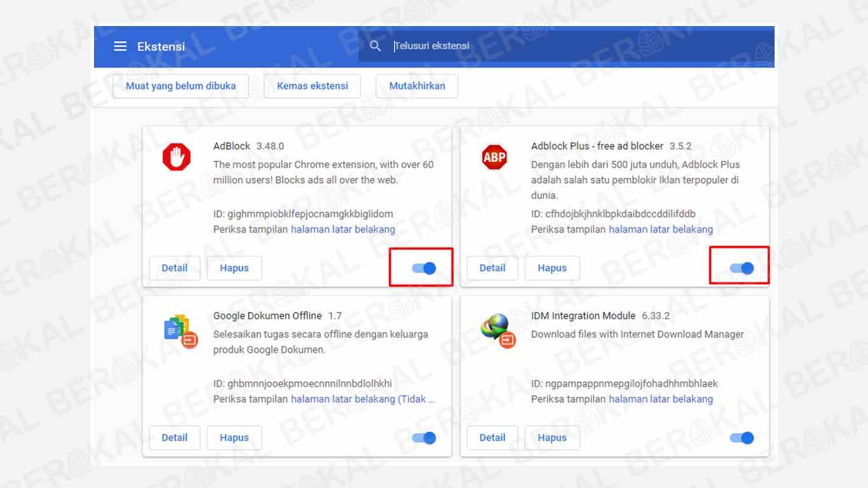Turn off Google Dokumen Offline extension
868x488 pixels.
pos(423,438)
